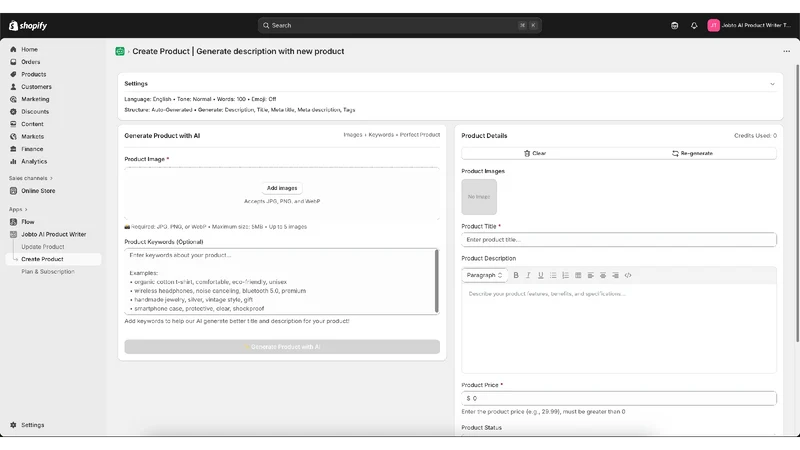The width and height of the screenshot is (800, 450).
Task: Open the notifications bell
Action: pyautogui.click(x=694, y=26)
